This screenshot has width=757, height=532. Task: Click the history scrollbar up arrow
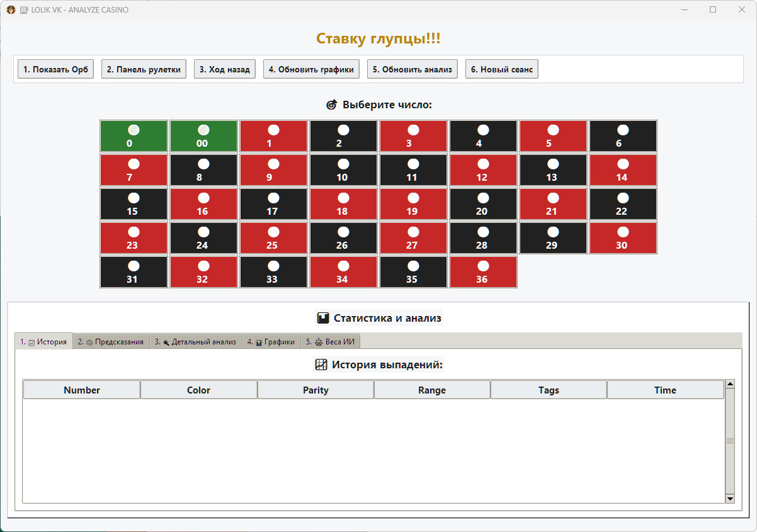pos(731,384)
